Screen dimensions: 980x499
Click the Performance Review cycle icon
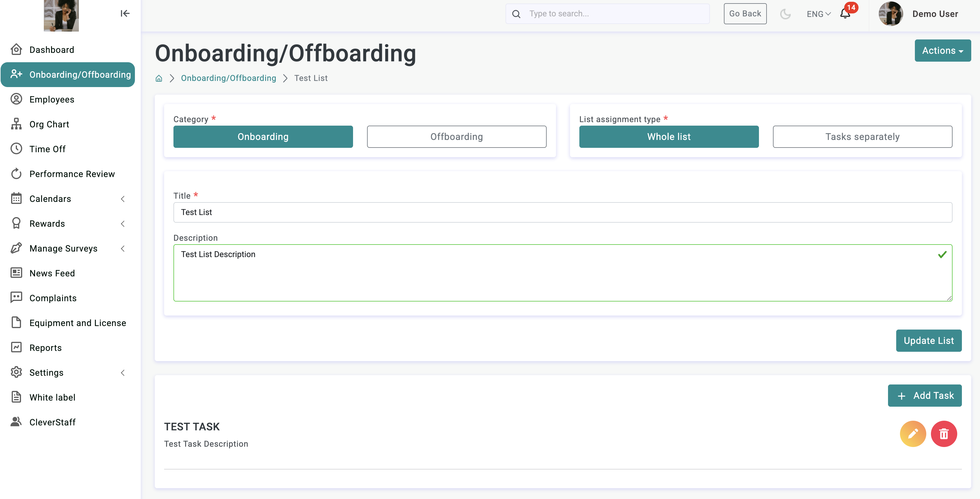point(16,174)
